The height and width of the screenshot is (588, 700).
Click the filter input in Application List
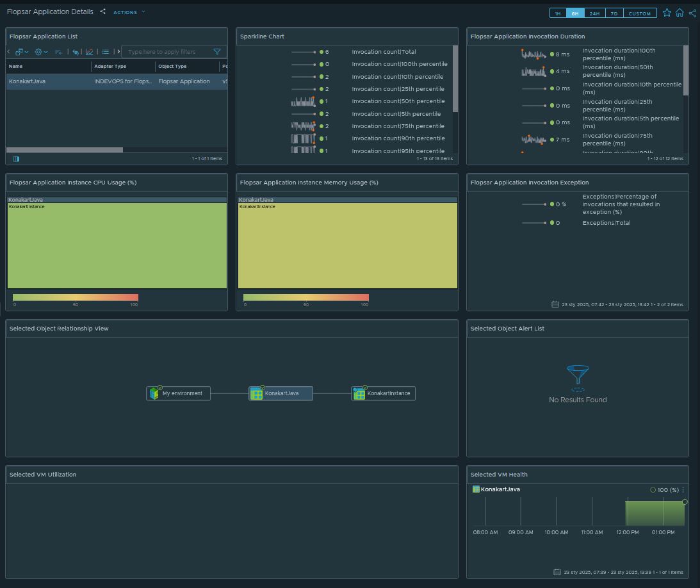coord(167,52)
